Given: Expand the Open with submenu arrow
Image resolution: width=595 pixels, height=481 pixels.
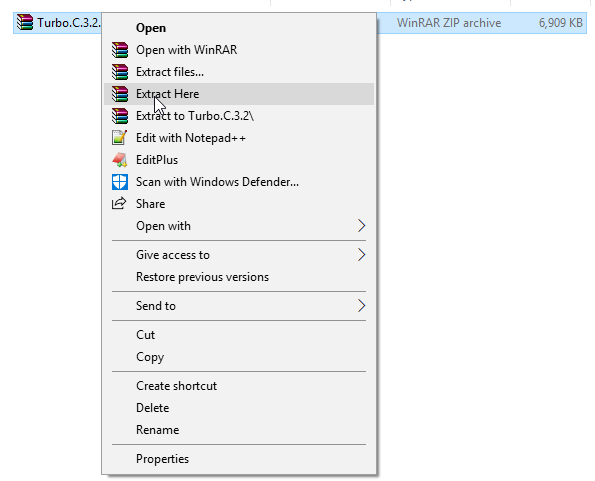Looking at the screenshot, I should click(361, 226).
